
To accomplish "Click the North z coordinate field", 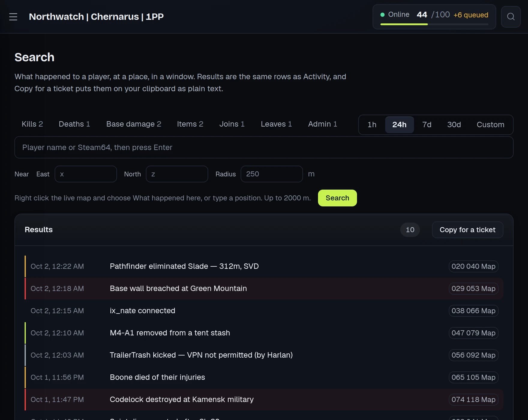I will coord(177,174).
